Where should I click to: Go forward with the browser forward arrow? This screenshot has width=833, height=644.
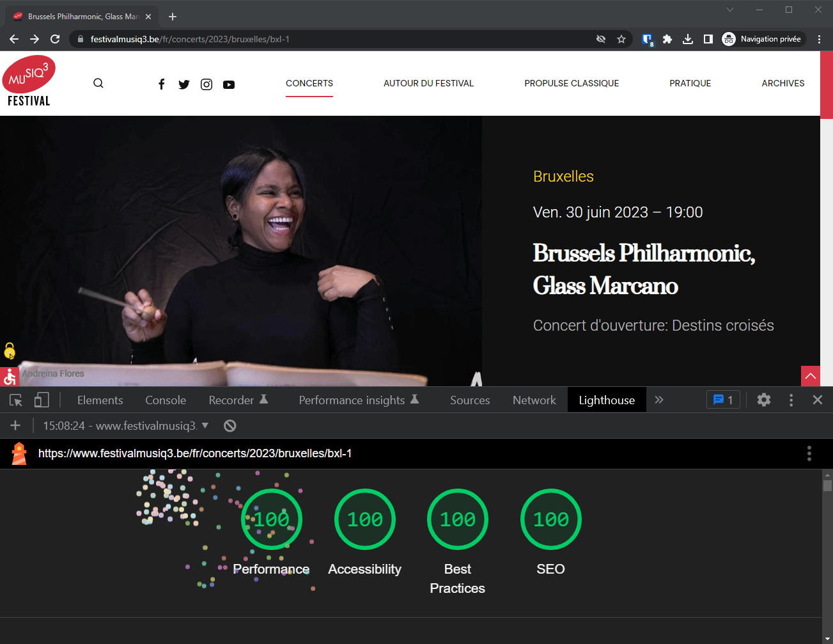point(35,39)
